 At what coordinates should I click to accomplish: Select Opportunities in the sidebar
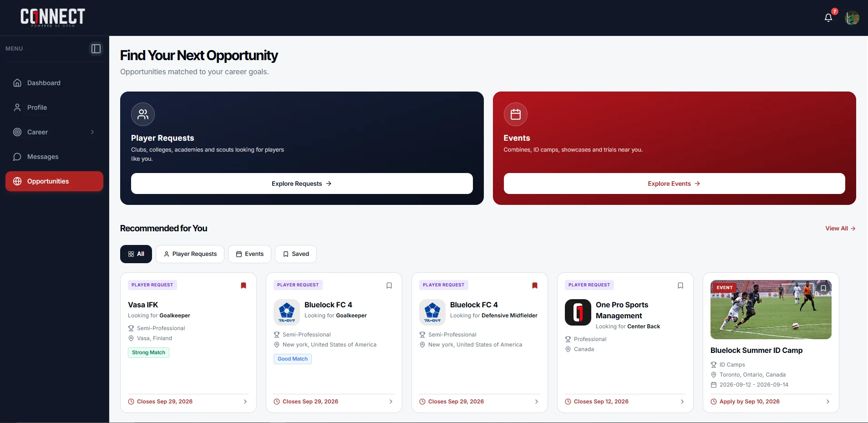pos(54,181)
